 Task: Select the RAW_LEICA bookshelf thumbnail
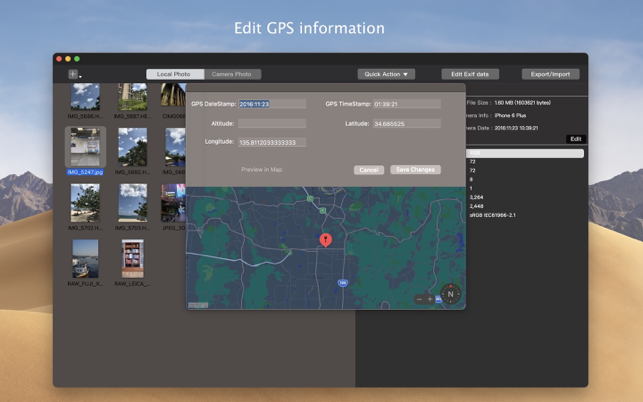tap(132, 259)
